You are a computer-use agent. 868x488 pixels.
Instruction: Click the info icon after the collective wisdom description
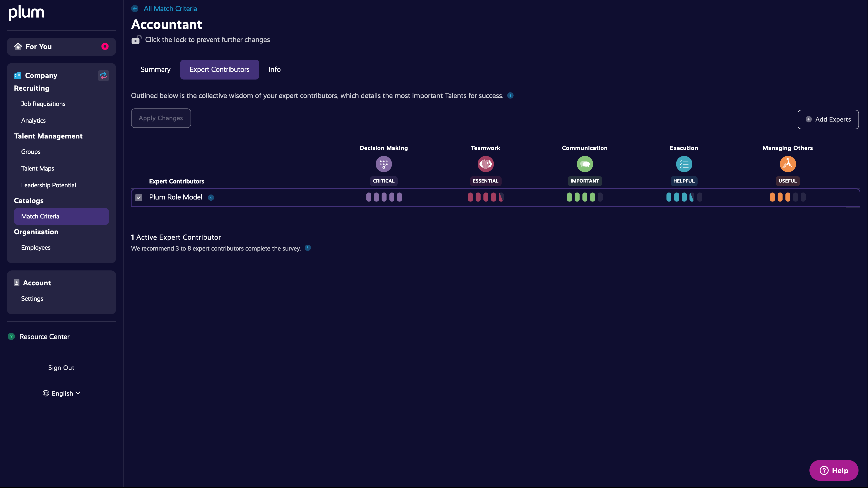tap(510, 96)
